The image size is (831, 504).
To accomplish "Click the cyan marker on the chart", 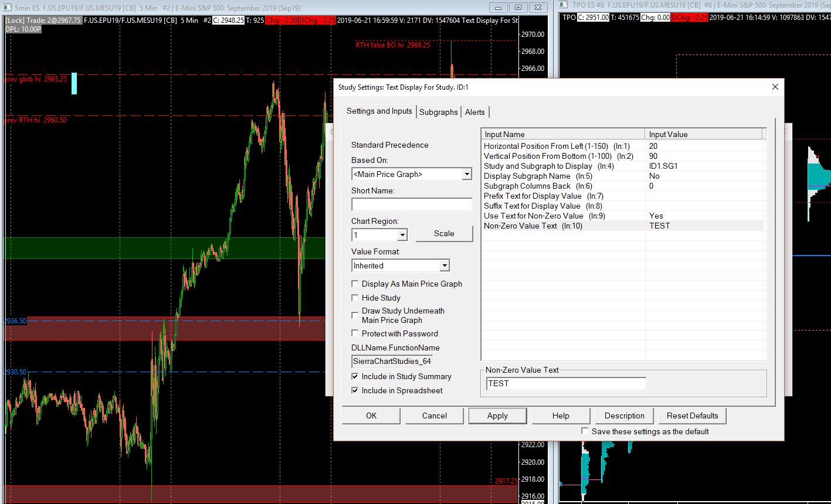I will 74,84.
